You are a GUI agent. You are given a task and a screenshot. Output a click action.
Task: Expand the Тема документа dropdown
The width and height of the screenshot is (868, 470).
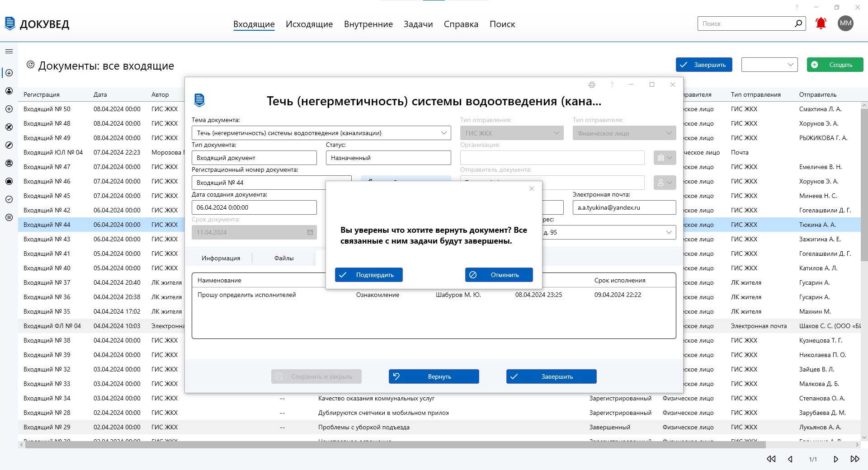click(x=444, y=133)
